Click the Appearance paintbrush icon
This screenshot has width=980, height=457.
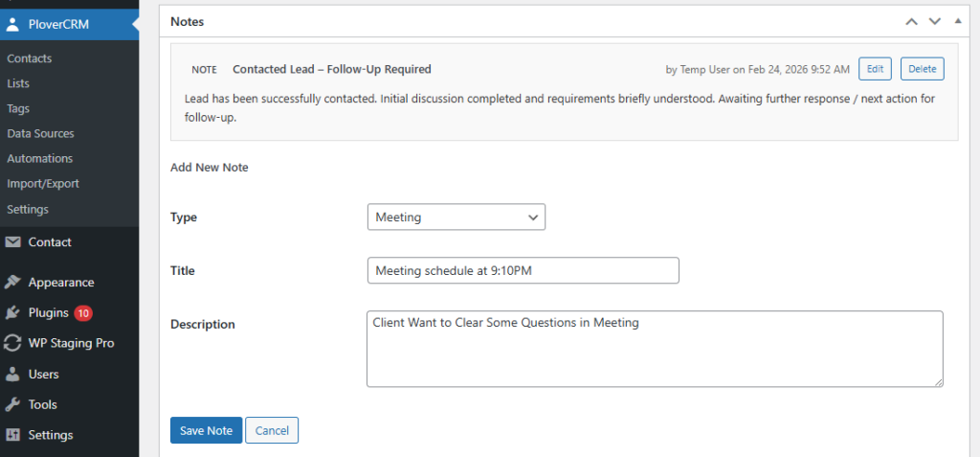tap(13, 283)
